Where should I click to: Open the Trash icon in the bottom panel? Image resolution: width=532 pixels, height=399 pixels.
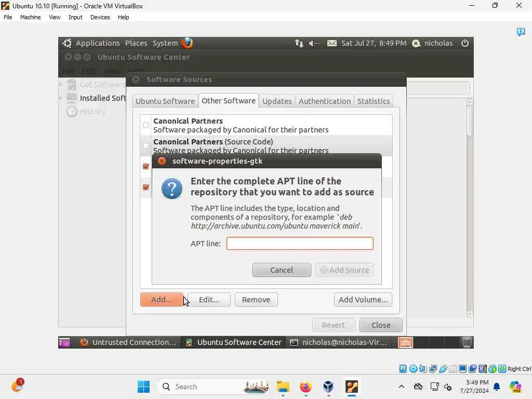coord(467,342)
